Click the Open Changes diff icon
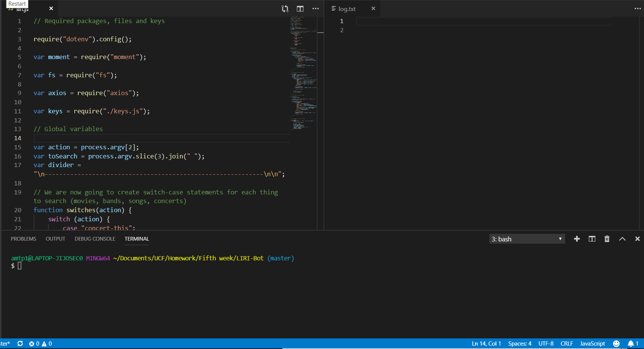Viewport: 644px width, 349px height. 285,8
